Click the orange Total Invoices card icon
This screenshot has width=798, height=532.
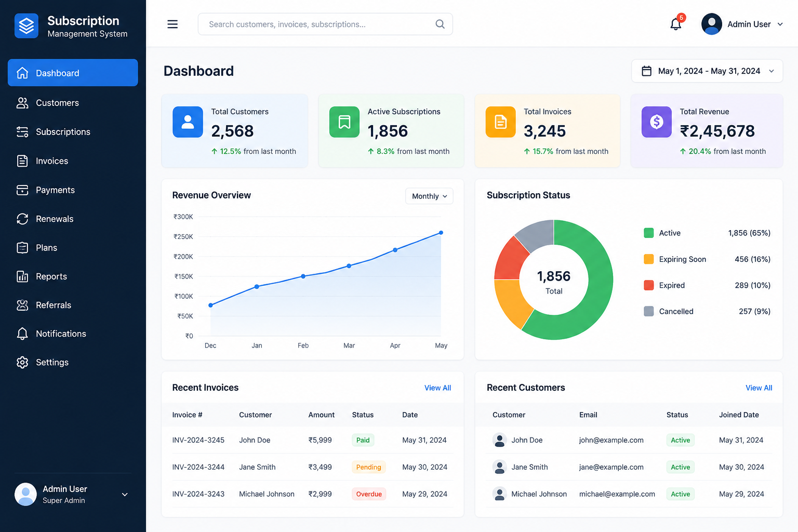pos(500,122)
